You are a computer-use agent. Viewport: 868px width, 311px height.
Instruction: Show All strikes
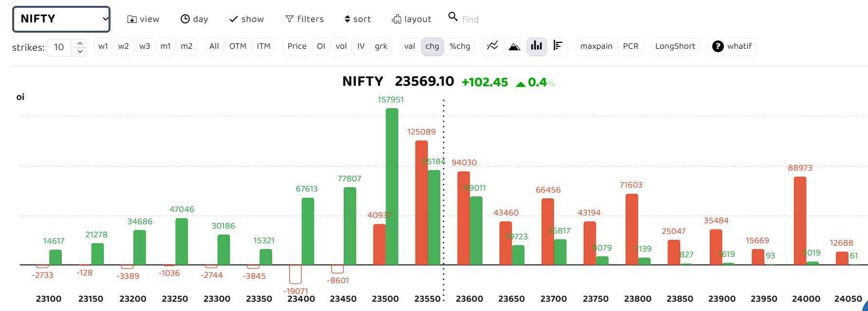pyautogui.click(x=214, y=46)
